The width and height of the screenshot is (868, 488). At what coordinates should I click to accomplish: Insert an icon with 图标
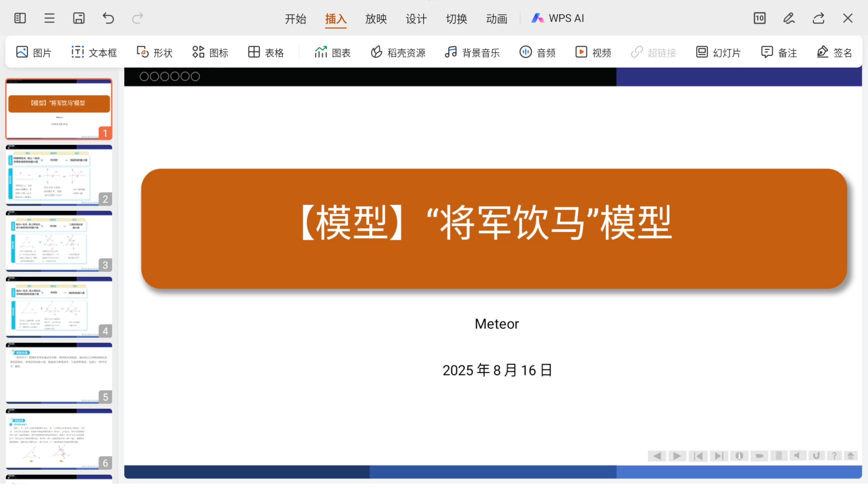tap(210, 53)
